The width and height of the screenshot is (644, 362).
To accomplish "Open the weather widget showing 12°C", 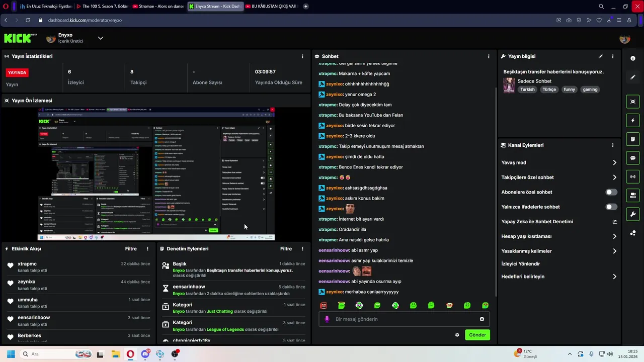I will (x=526, y=354).
